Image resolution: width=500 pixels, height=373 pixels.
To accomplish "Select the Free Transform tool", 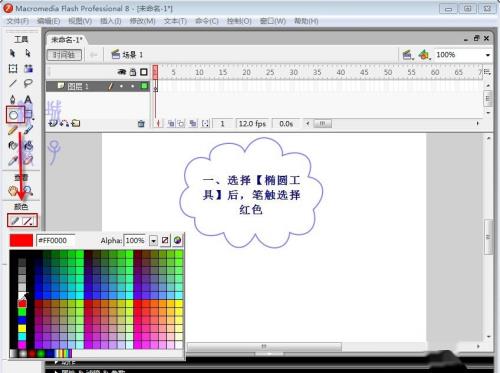I will (13, 69).
